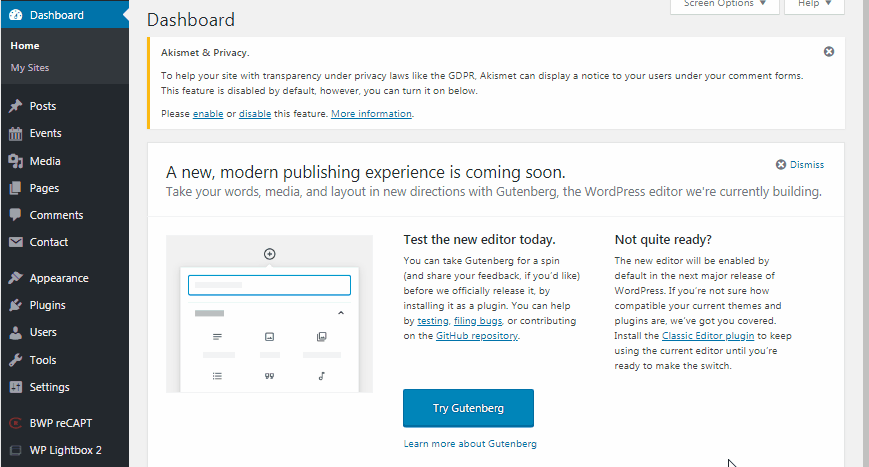
Task: Click the Pages icon in the sidebar
Action: [x=16, y=188]
